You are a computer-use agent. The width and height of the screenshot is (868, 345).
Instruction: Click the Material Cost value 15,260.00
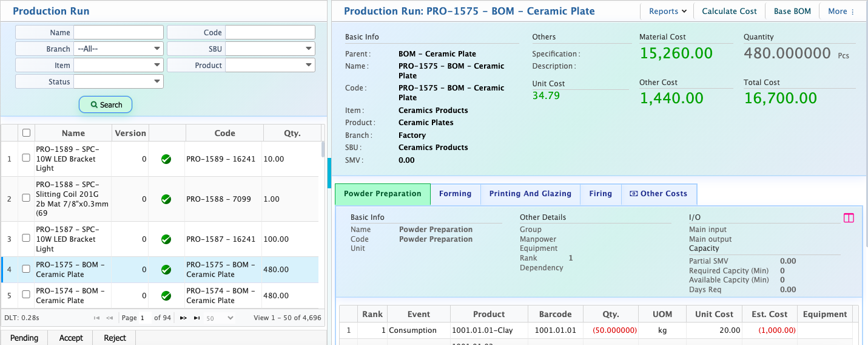pyautogui.click(x=676, y=53)
